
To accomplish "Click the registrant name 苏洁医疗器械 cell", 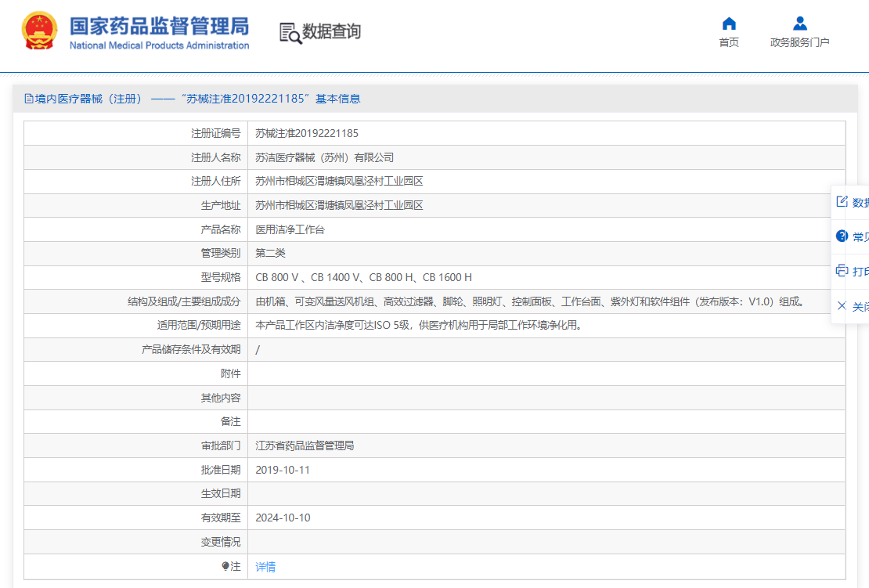I will pos(324,157).
